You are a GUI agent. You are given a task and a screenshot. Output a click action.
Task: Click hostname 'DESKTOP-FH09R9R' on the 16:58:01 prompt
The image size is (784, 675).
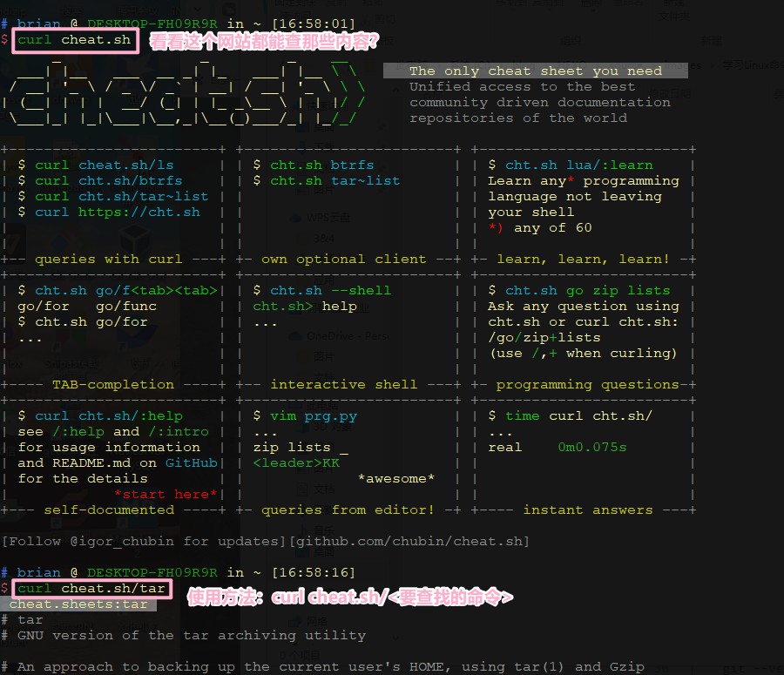point(152,24)
